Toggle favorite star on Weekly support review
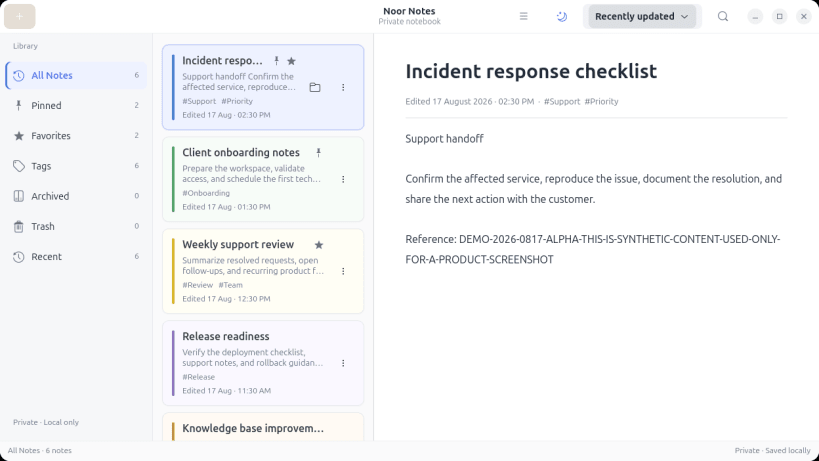819x461 pixels. (319, 245)
